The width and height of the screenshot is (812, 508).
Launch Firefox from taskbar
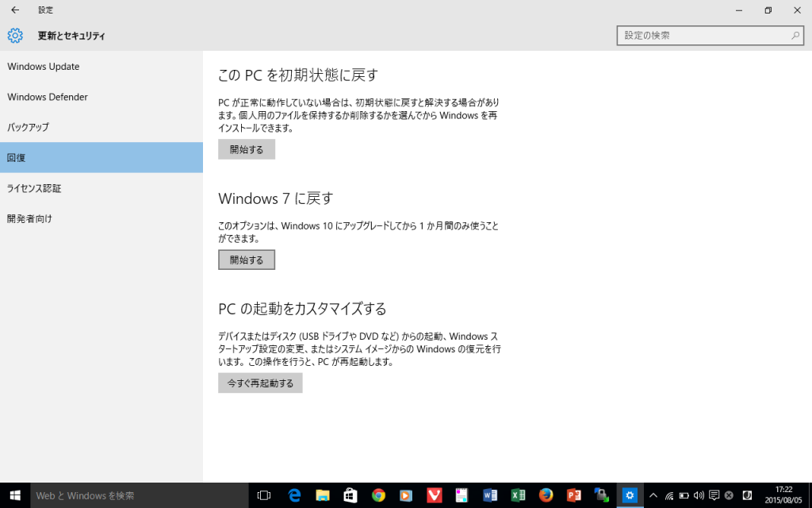546,495
